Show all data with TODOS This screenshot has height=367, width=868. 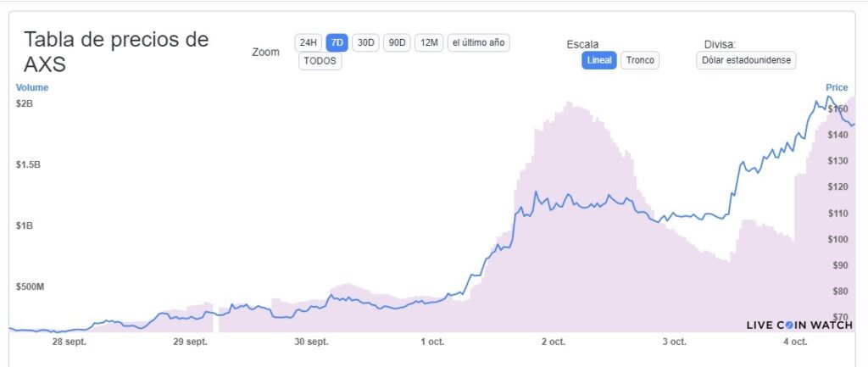tap(320, 61)
